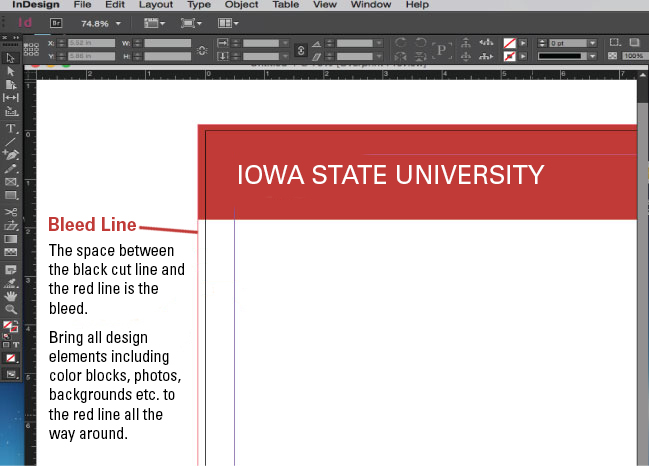Open the Window menu
The width and height of the screenshot is (649, 466).
point(371,5)
